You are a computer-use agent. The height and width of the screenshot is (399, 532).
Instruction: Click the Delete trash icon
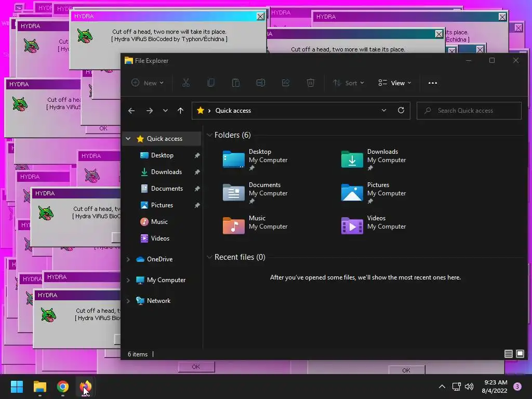pos(311,83)
